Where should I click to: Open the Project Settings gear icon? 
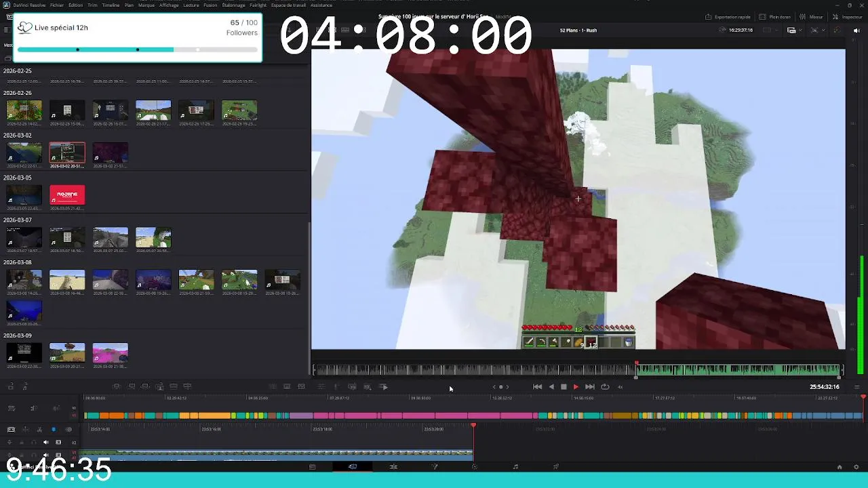click(x=856, y=467)
